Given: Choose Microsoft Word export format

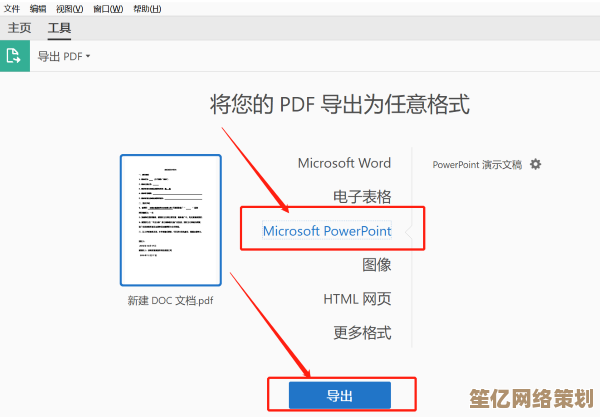Looking at the screenshot, I should click(x=344, y=163).
